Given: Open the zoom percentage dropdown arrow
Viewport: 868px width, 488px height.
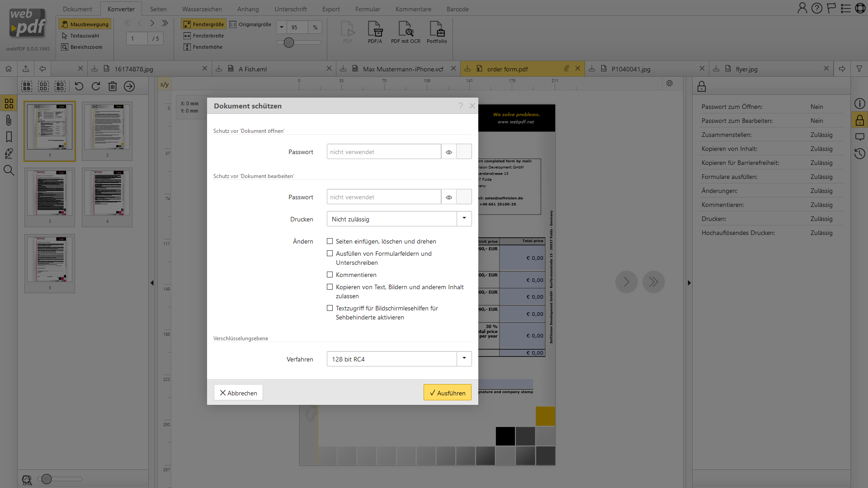Looking at the screenshot, I should coord(282,27).
